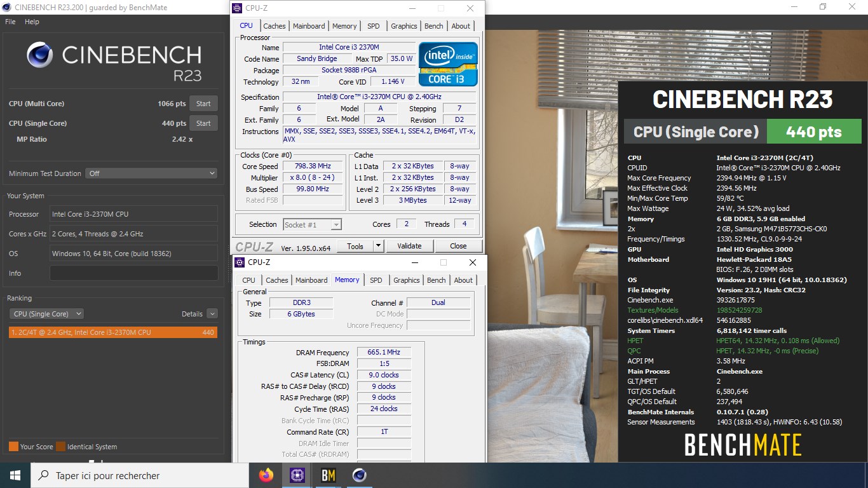Click the Info input field
868x488 pixels.
[x=133, y=273]
